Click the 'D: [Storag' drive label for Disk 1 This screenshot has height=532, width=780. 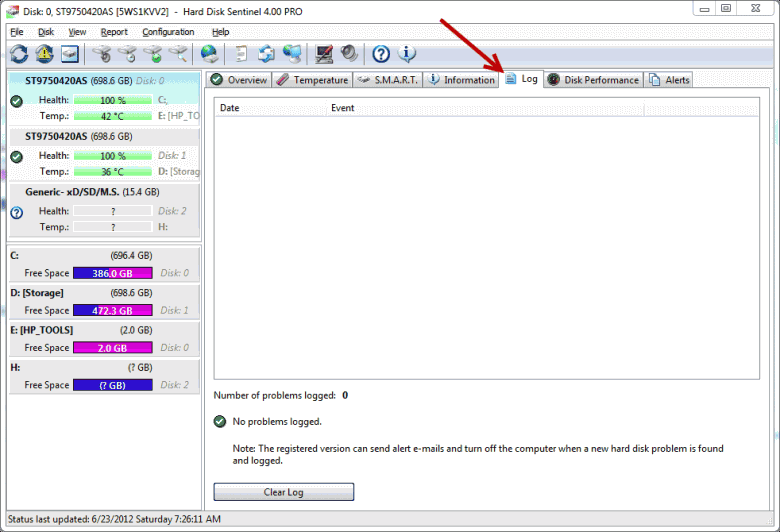[x=179, y=172]
